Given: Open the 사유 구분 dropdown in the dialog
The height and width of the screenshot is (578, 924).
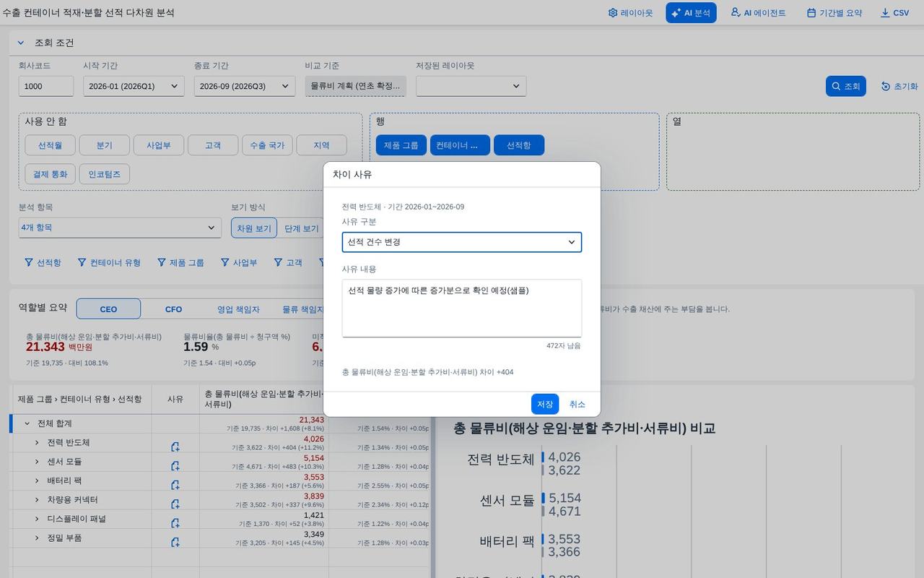Looking at the screenshot, I should (462, 242).
